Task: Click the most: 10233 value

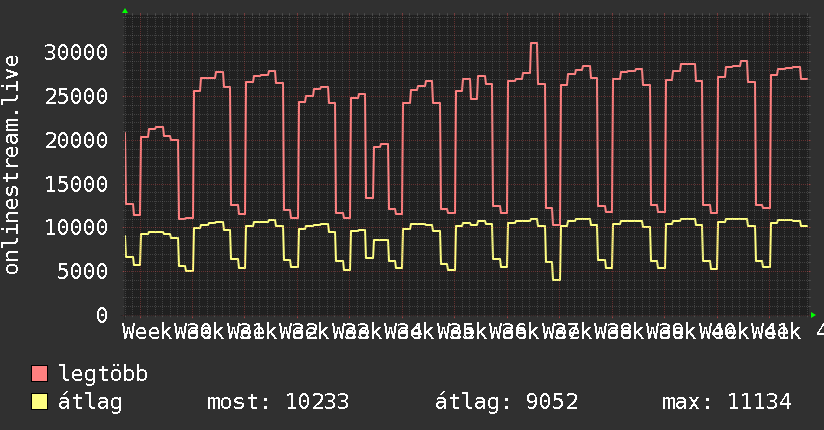Action: pos(278,402)
